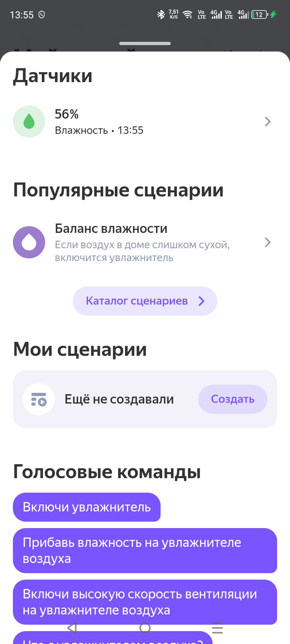Tap the Bluetooth status bar icon
Viewport: 290px width, 644px height.
[x=161, y=14]
